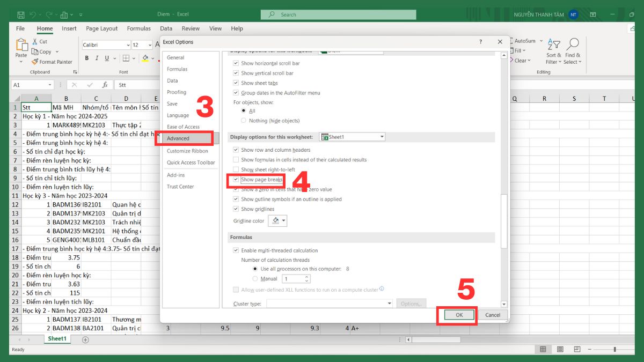Image resolution: width=644 pixels, height=362 pixels.
Task: Click Cancel to dismiss Excel Options
Action: (x=492, y=315)
